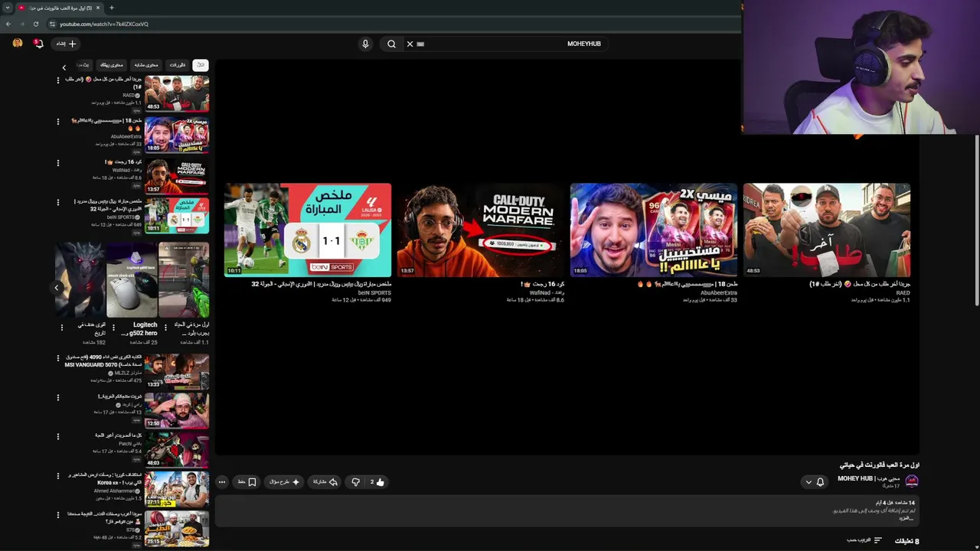The height and width of the screenshot is (551, 980).
Task: Save the video with bookmark button
Action: 247,482
